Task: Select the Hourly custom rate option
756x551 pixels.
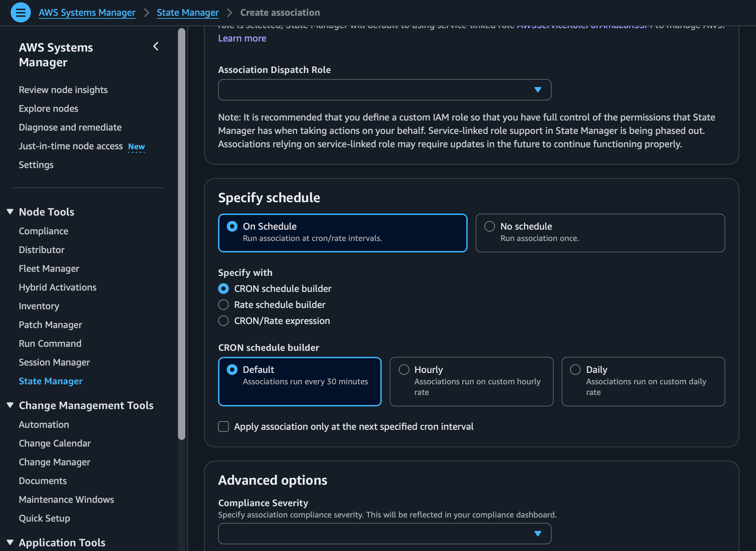Action: point(471,381)
